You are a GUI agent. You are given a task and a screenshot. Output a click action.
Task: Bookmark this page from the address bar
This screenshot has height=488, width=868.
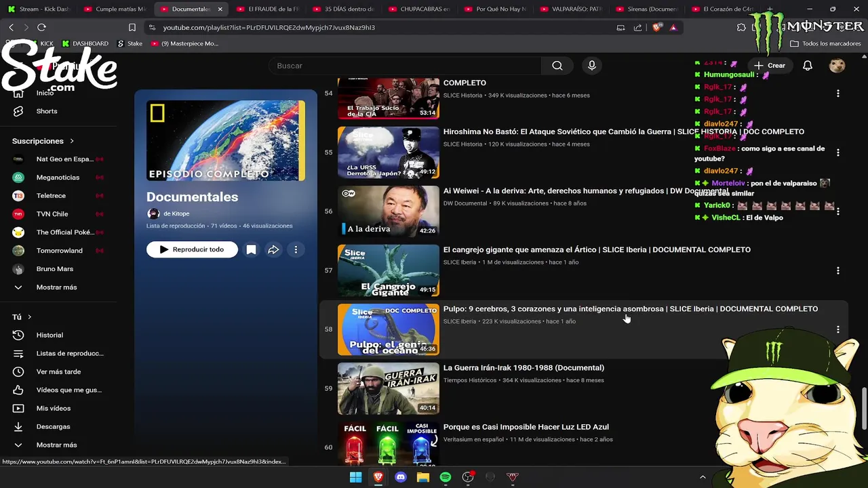click(132, 27)
